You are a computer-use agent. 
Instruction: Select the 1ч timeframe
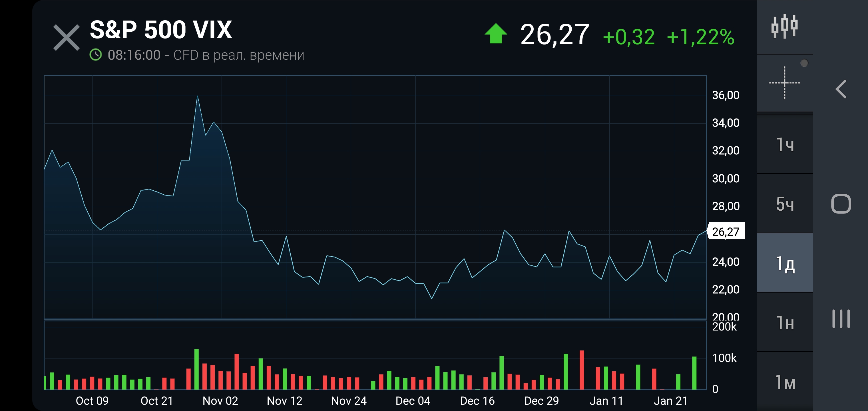click(784, 145)
